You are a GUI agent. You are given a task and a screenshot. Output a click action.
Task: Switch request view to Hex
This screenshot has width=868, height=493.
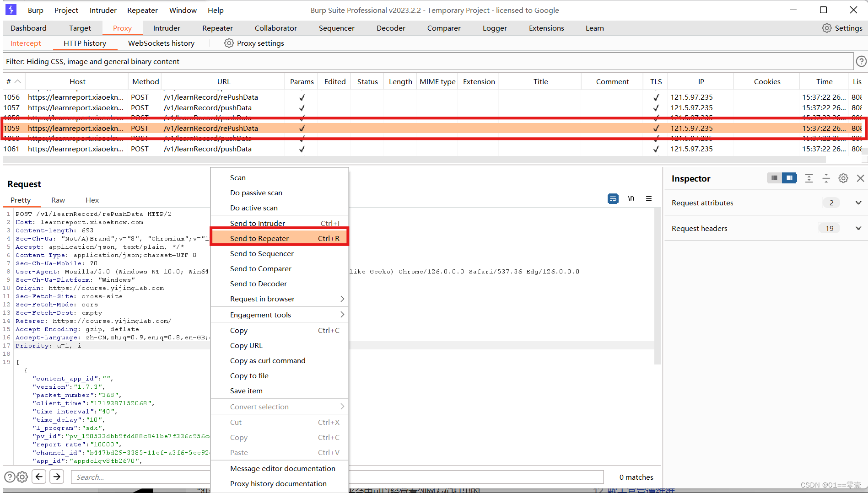coord(92,200)
